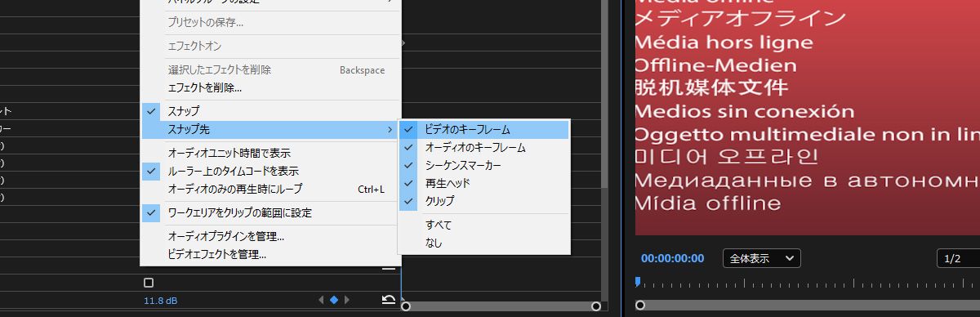Click the 00:00:00:00 timecode in monitor
The image size is (980, 317).
coord(672,258)
